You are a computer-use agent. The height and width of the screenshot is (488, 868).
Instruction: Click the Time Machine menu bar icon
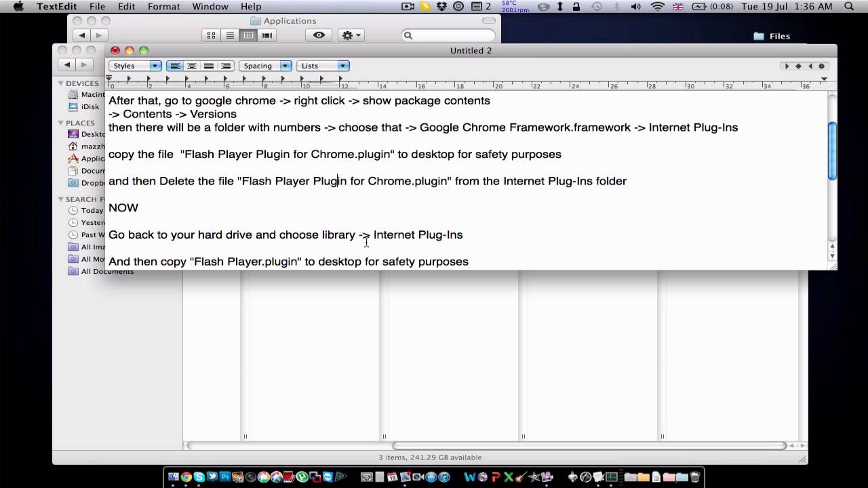(597, 7)
